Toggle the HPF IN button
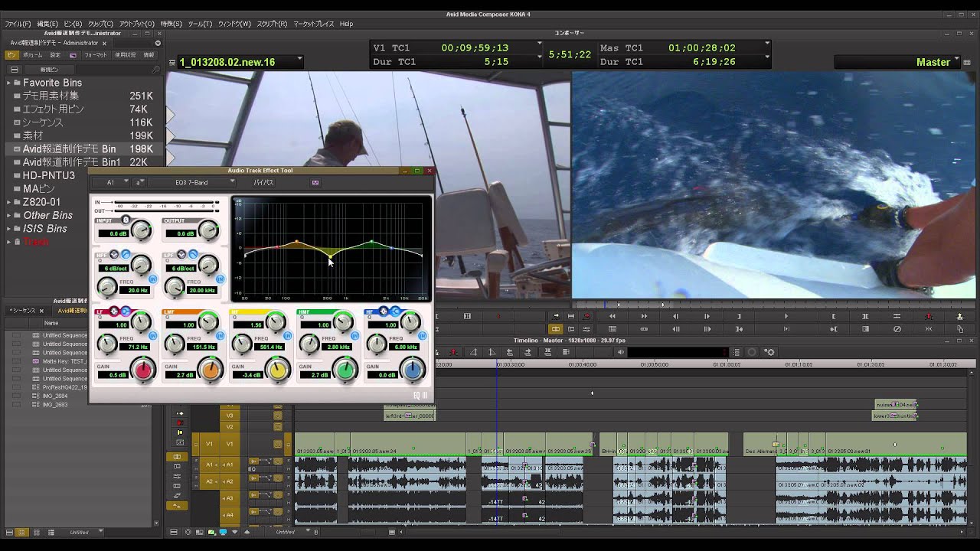 153,279
